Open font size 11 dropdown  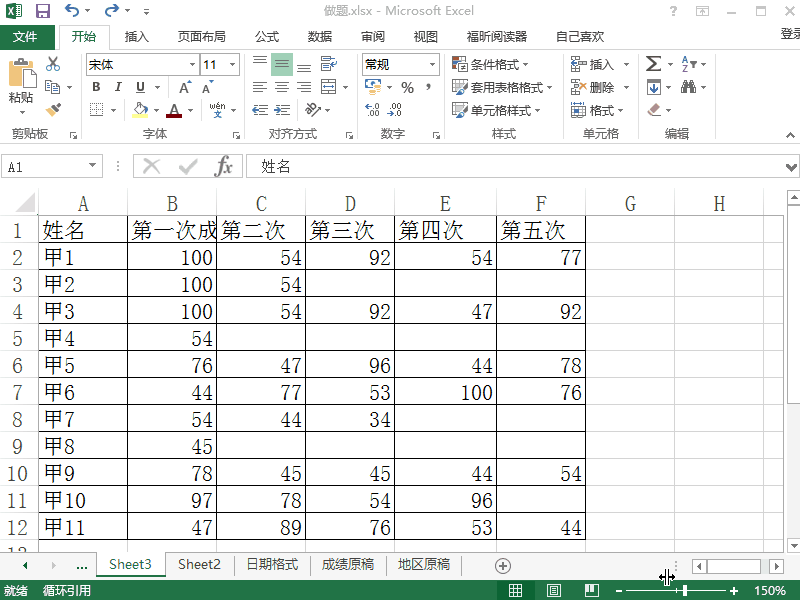233,64
